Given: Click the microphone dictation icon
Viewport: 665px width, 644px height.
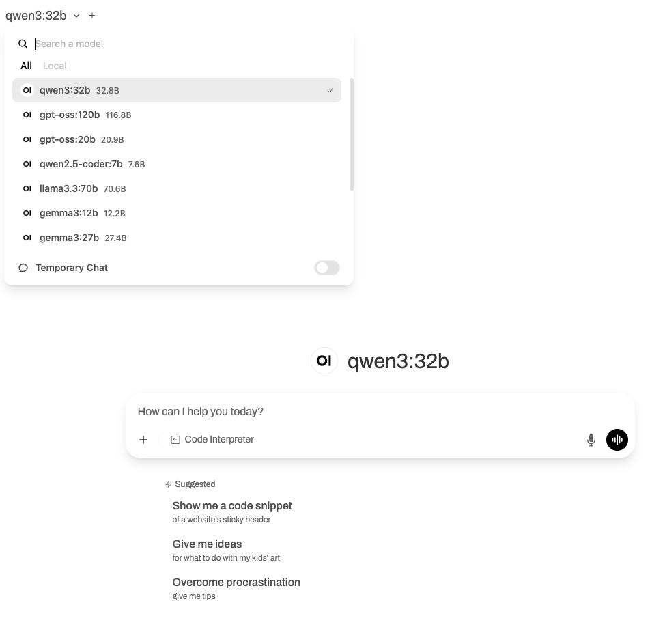Looking at the screenshot, I should coord(591,440).
